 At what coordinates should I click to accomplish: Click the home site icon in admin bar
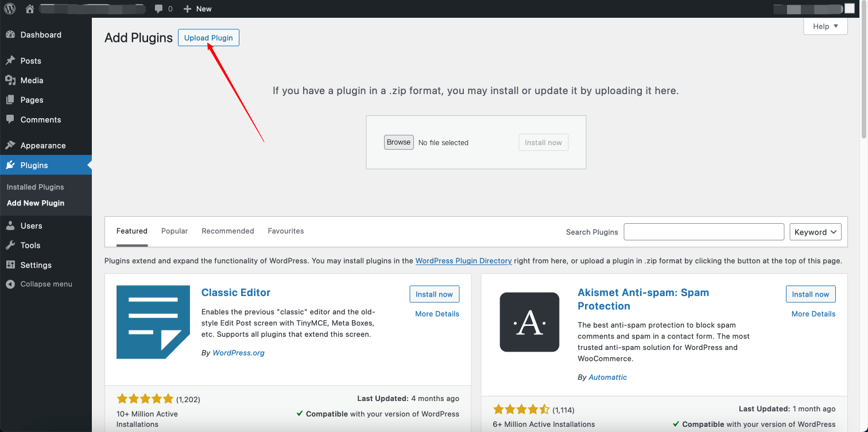(30, 9)
